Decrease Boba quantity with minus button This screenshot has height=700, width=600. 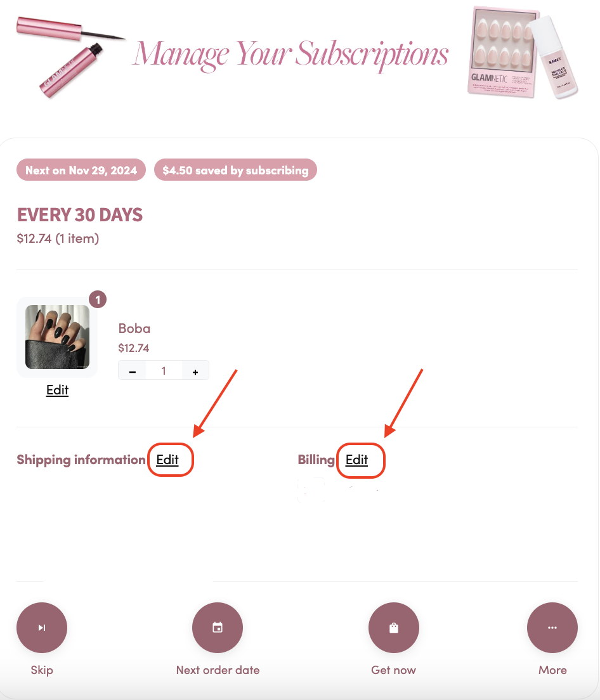coord(132,372)
